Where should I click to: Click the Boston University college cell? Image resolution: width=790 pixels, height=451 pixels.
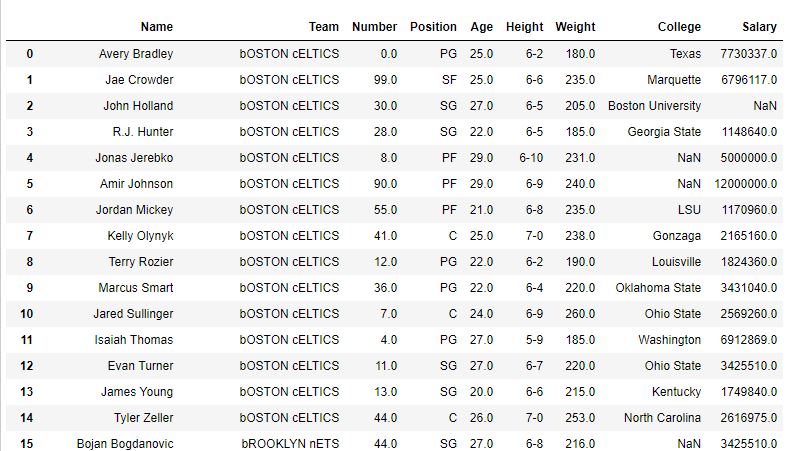pos(654,106)
